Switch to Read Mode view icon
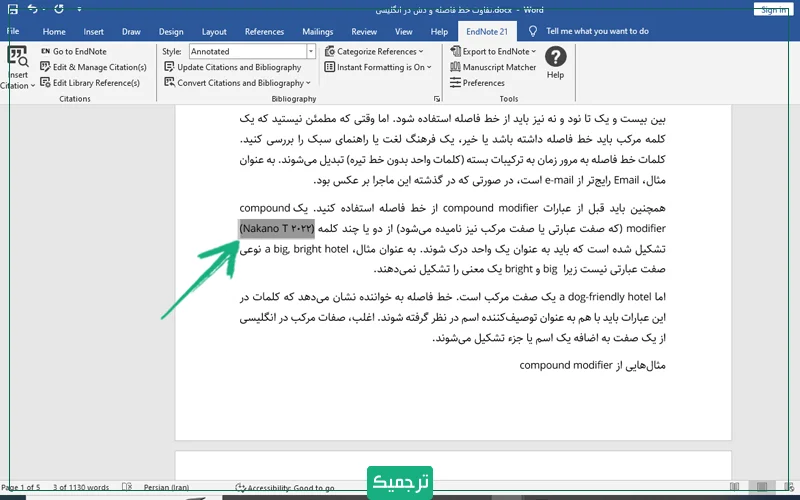The height and width of the screenshot is (500, 800). 734,487
